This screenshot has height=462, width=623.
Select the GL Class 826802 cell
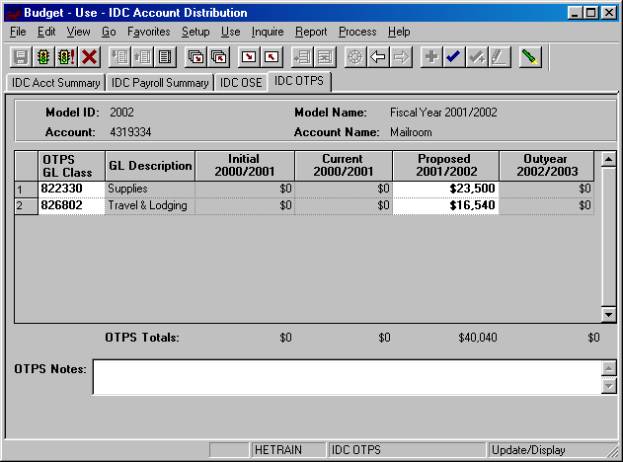(70, 206)
